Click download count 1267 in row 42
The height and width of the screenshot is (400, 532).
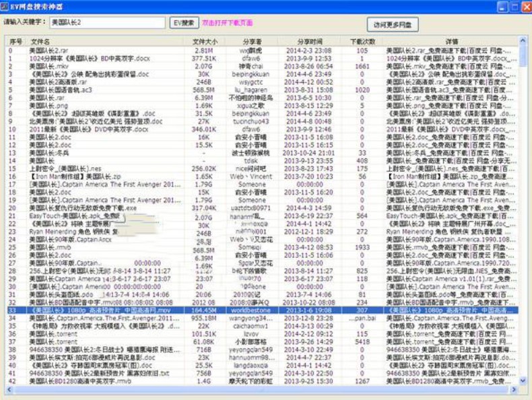362,381
